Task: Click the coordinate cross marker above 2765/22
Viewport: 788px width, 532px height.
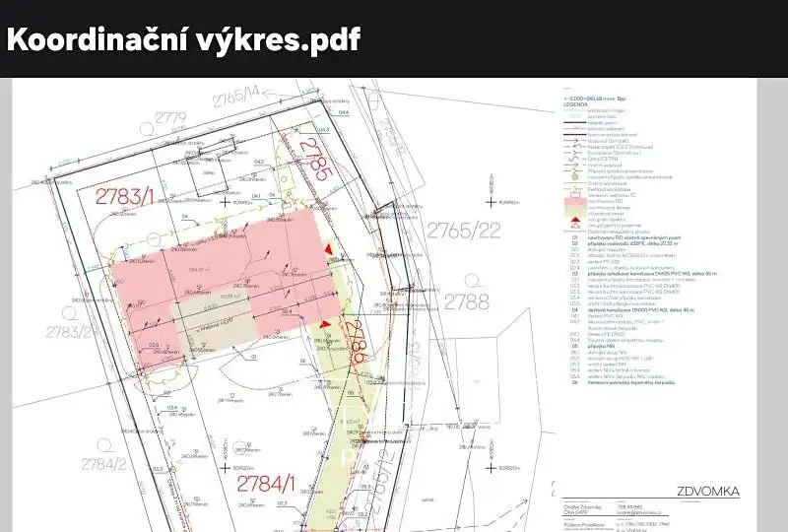Action: pyautogui.click(x=491, y=202)
